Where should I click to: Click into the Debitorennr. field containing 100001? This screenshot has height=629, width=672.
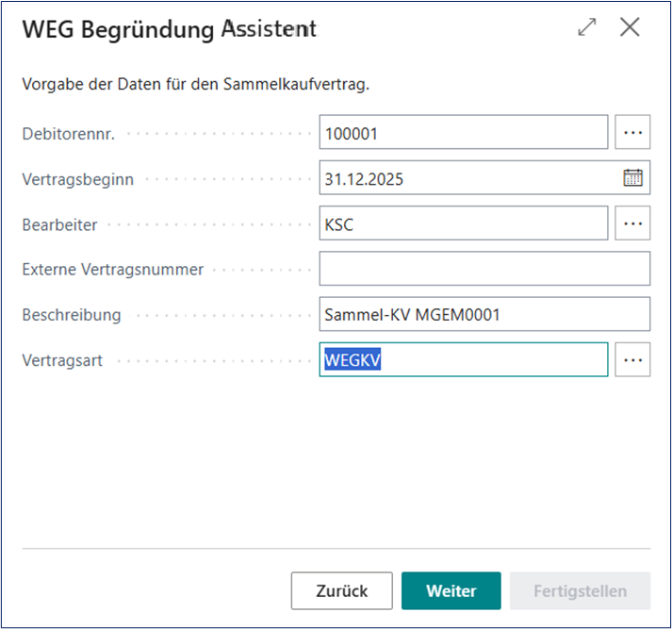(463, 133)
